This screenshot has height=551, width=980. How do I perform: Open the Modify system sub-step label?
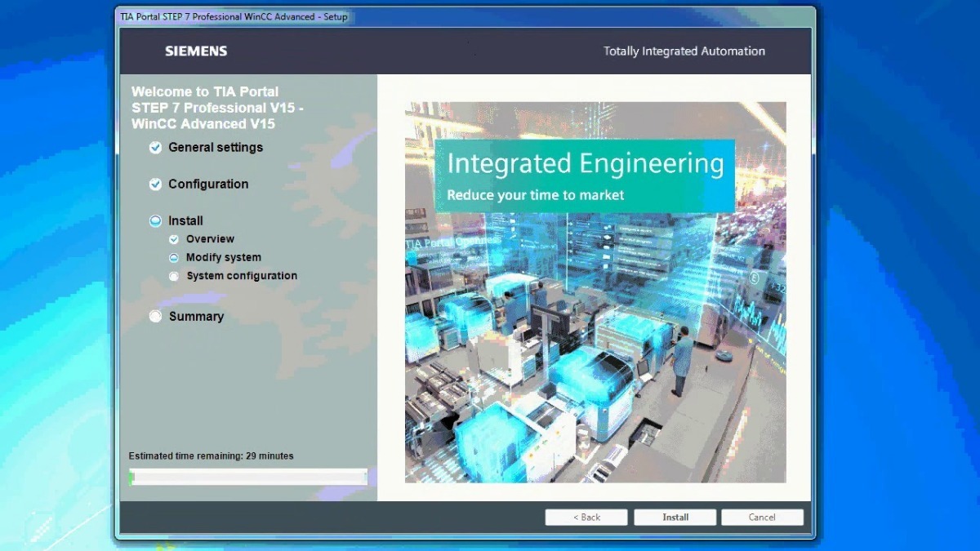[x=224, y=258]
